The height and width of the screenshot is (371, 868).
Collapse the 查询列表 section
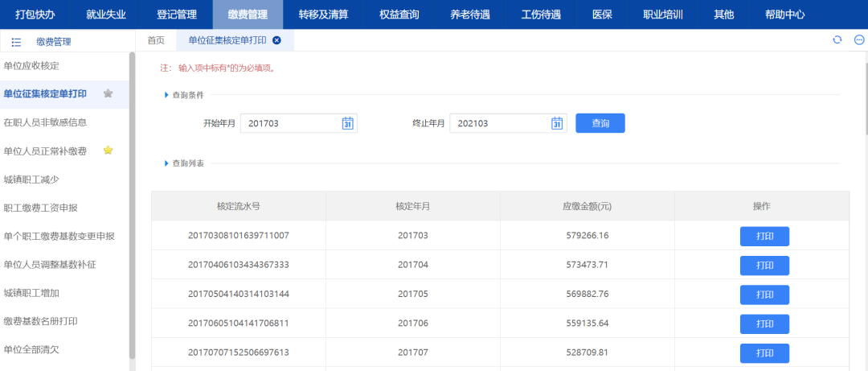[166, 163]
